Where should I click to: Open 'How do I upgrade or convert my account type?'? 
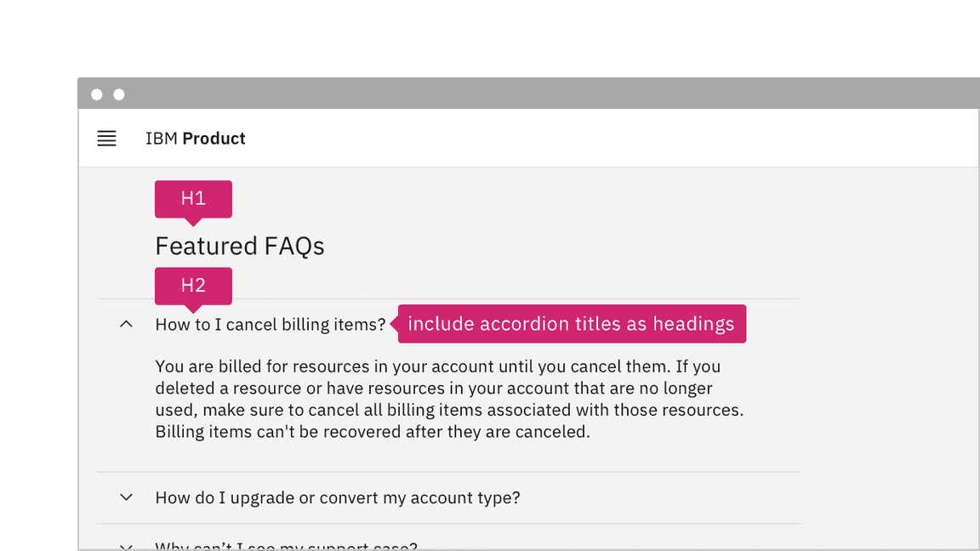tap(337, 497)
